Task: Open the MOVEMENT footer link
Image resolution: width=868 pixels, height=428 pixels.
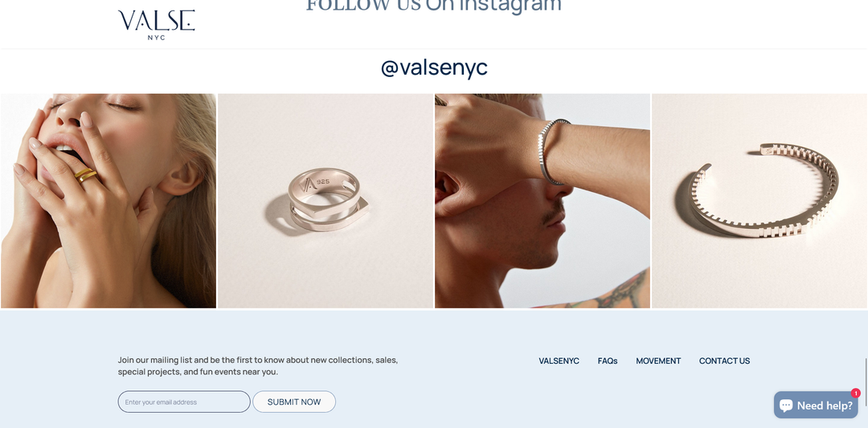Action: [658, 361]
